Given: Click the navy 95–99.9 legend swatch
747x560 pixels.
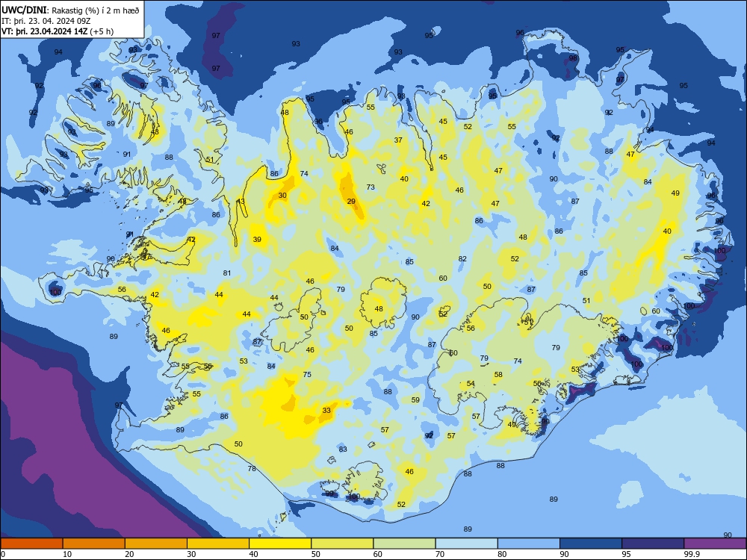Looking at the screenshot, I should (x=653, y=544).
